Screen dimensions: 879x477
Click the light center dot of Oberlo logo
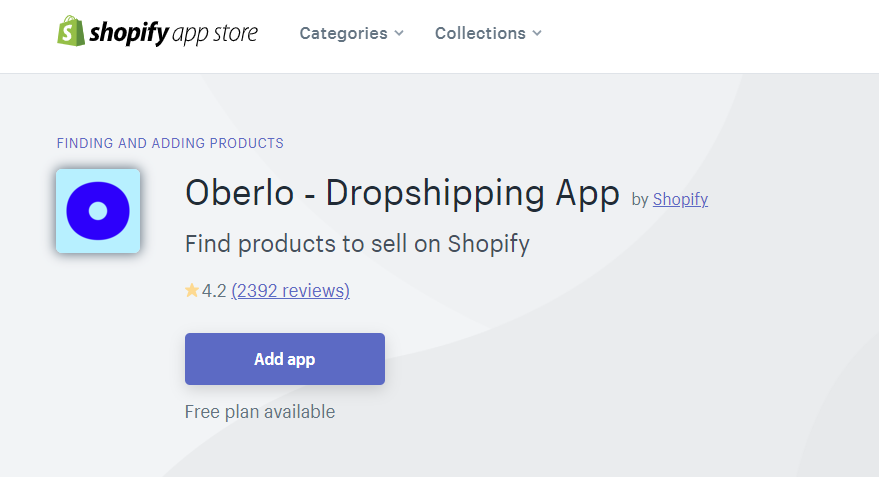[98, 211]
